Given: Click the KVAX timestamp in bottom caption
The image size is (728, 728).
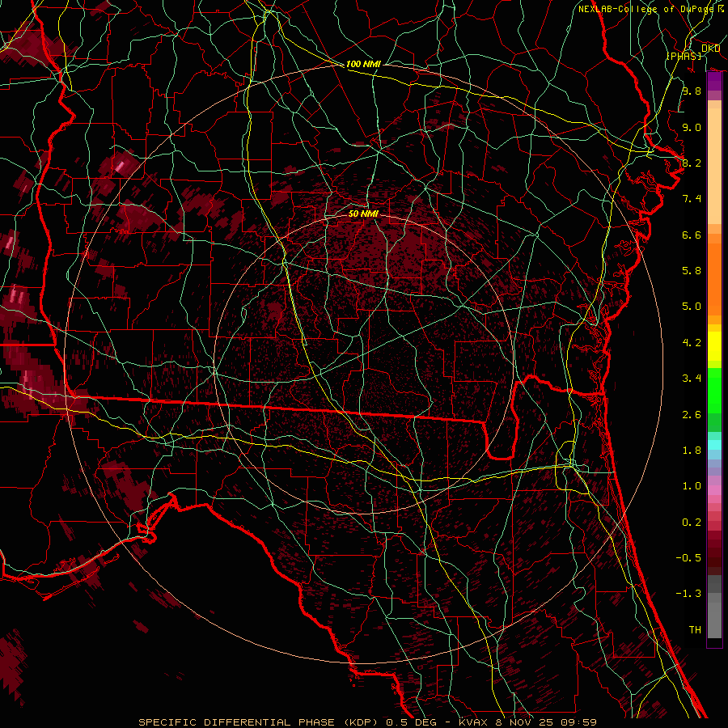Looking at the screenshot, I should (527, 722).
